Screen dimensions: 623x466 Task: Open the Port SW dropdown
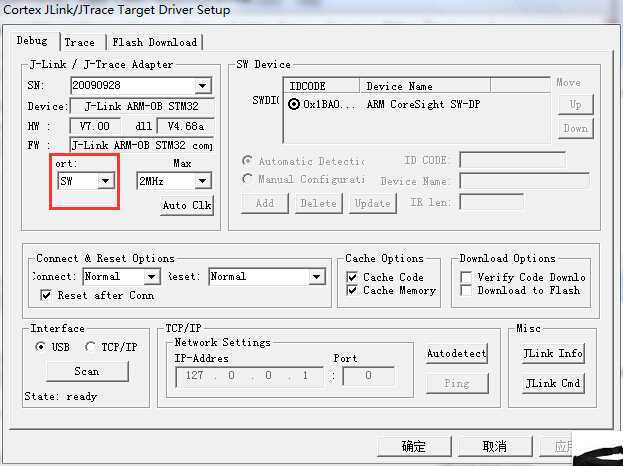[x=105, y=182]
